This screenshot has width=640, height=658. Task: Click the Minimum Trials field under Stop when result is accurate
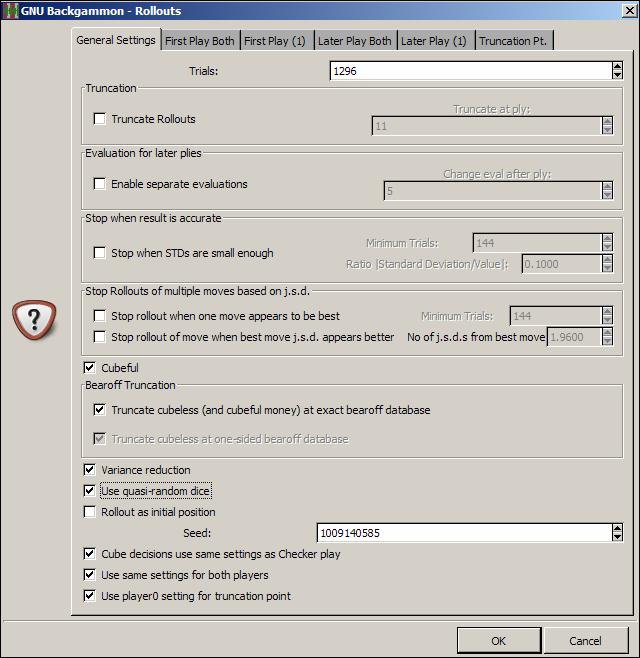(x=537, y=243)
